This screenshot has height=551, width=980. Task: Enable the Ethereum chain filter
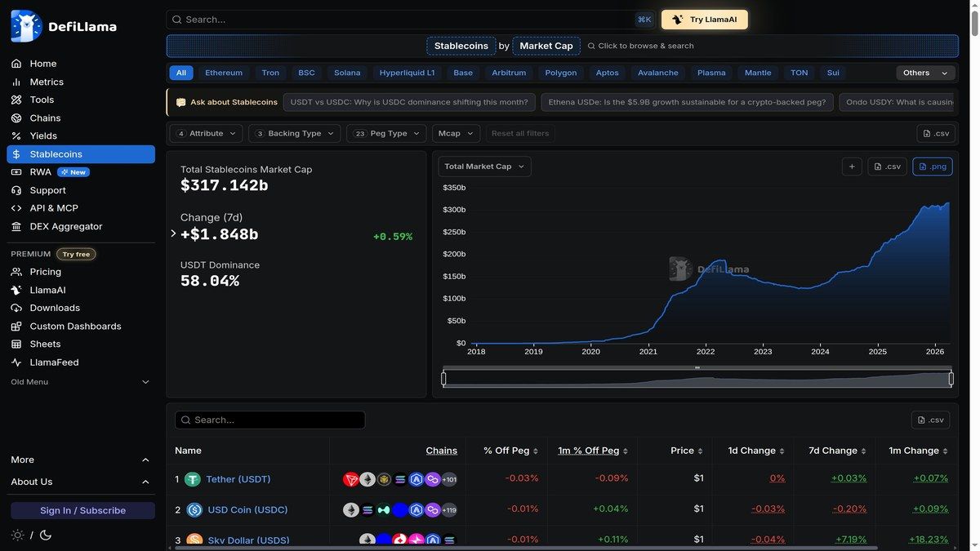point(222,72)
